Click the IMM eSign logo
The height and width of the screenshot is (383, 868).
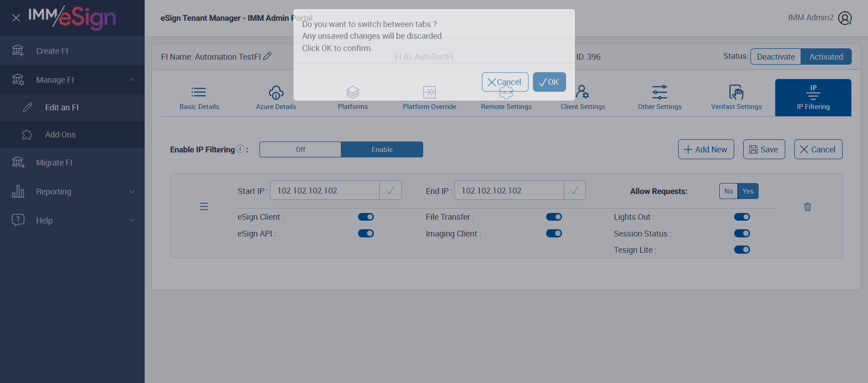coord(72,17)
